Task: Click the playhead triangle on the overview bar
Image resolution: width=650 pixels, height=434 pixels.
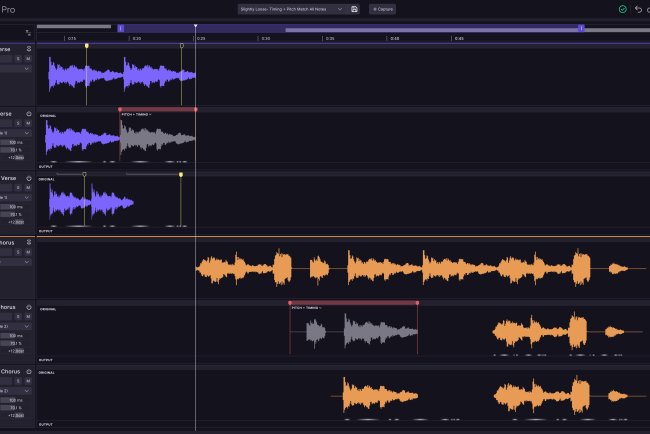Action: 196,26
